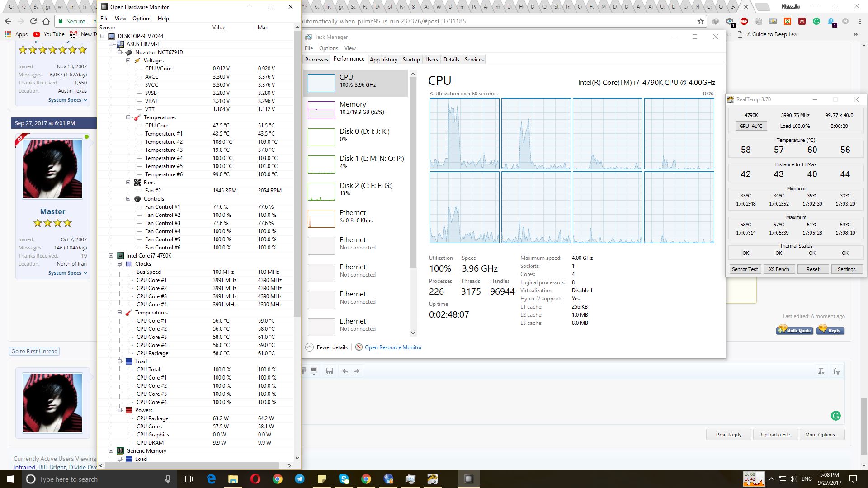
Task: Select Memory in performance list
Action: pyautogui.click(x=355, y=110)
